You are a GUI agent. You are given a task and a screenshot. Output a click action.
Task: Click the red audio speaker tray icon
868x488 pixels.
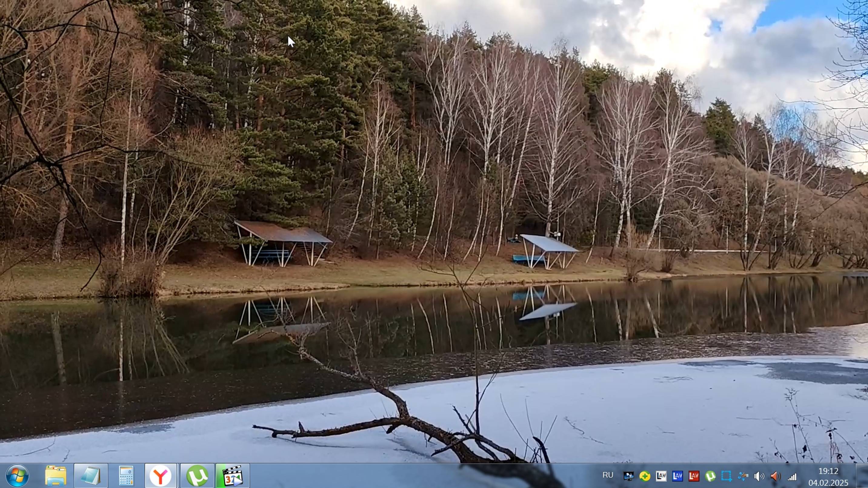[775, 476]
